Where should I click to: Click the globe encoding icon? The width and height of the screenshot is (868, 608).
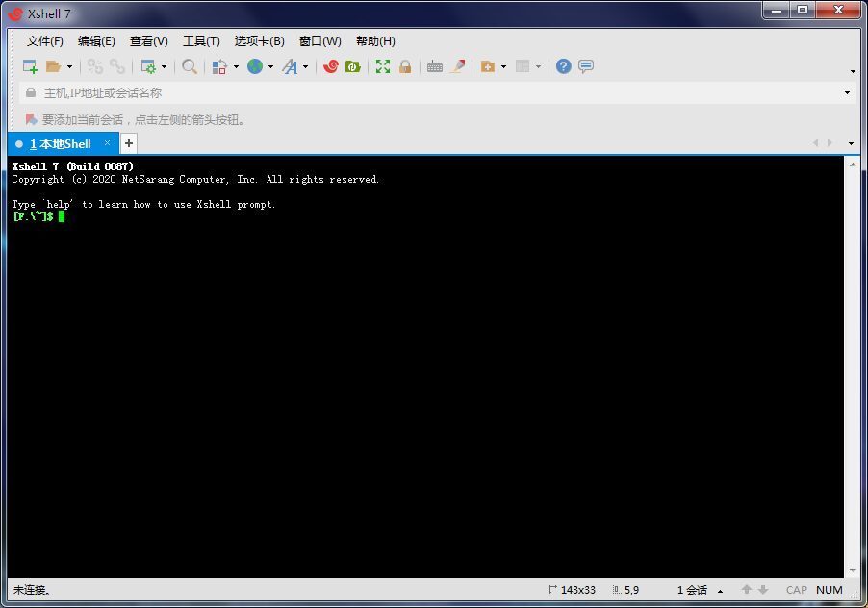click(x=255, y=66)
